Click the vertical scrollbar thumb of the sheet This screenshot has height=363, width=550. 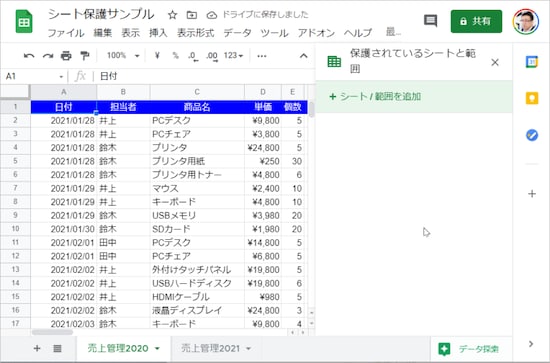[311, 110]
